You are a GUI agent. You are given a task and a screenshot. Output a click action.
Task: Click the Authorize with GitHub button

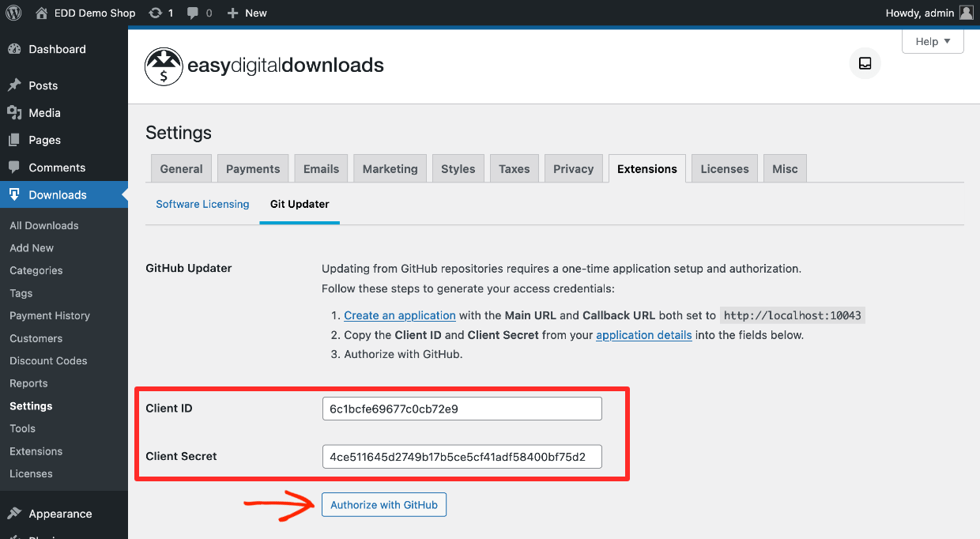pyautogui.click(x=384, y=504)
